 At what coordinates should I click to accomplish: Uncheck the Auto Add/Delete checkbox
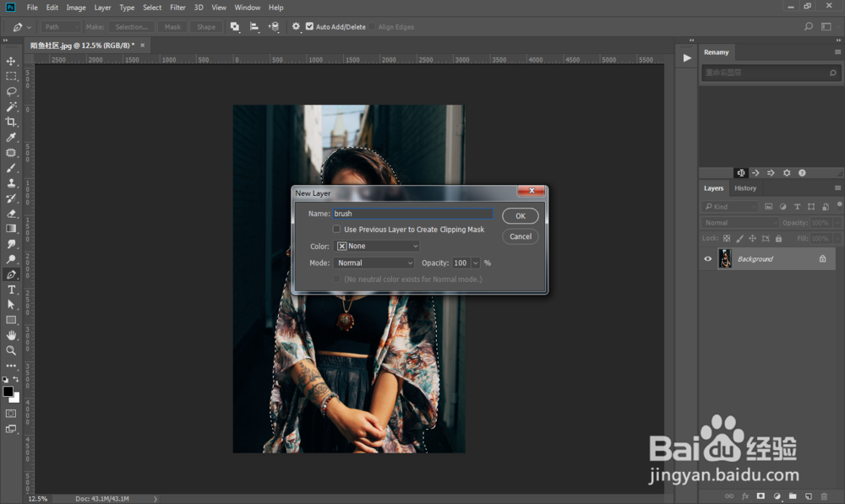(x=309, y=26)
